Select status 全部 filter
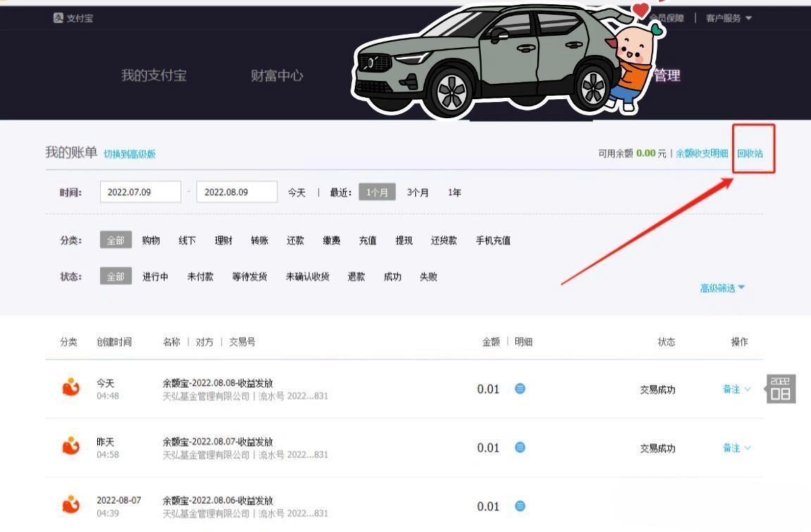The width and height of the screenshot is (811, 532). coord(116,276)
